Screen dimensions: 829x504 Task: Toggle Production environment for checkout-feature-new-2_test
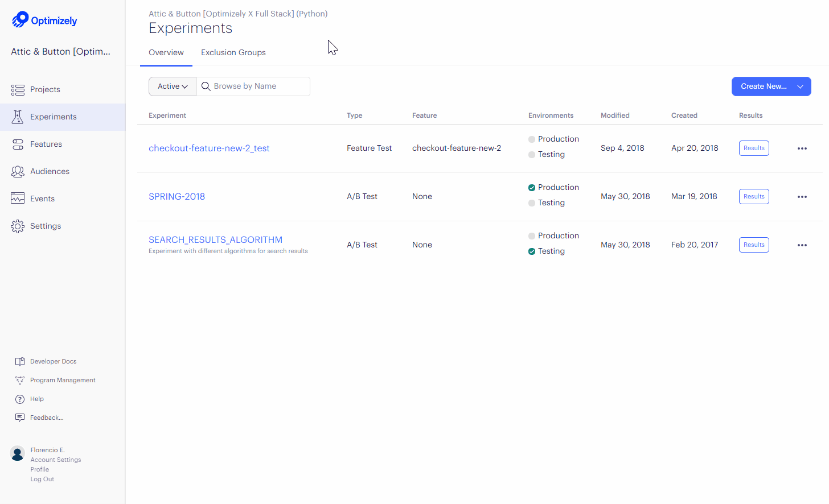tap(531, 139)
